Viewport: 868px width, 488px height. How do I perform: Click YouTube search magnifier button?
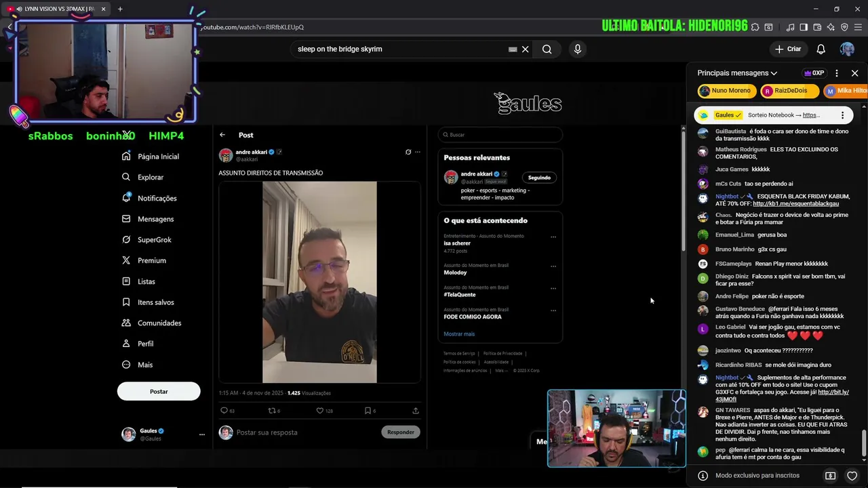(x=547, y=49)
